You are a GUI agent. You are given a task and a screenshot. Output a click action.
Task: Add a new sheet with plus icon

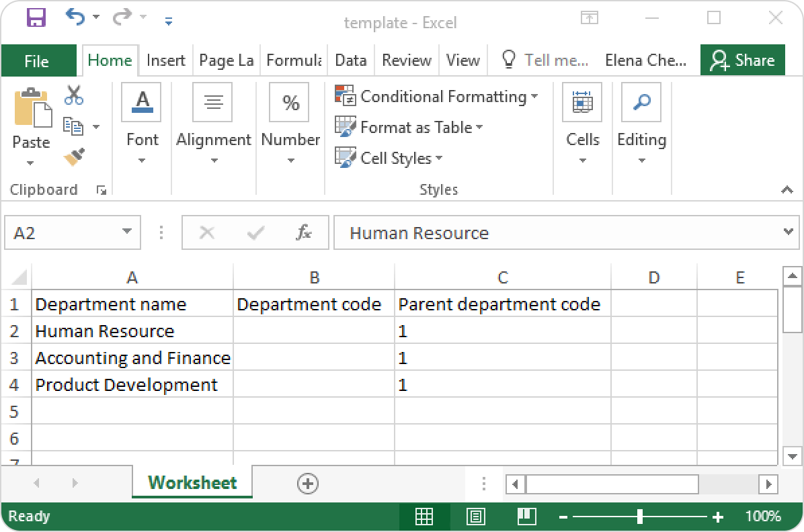coord(308,483)
